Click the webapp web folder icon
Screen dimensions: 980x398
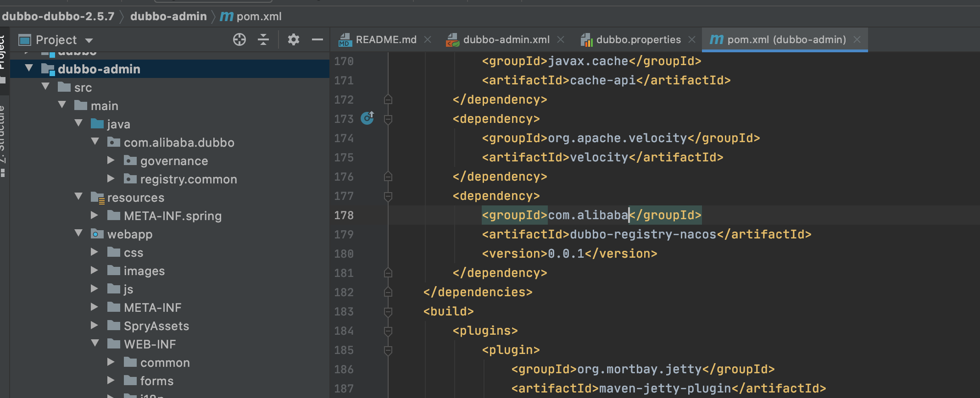tap(97, 234)
